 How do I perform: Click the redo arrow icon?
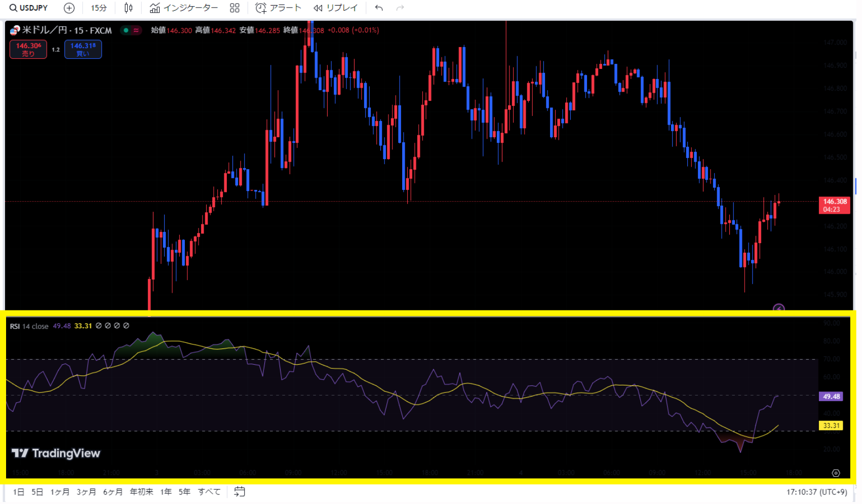coord(400,8)
